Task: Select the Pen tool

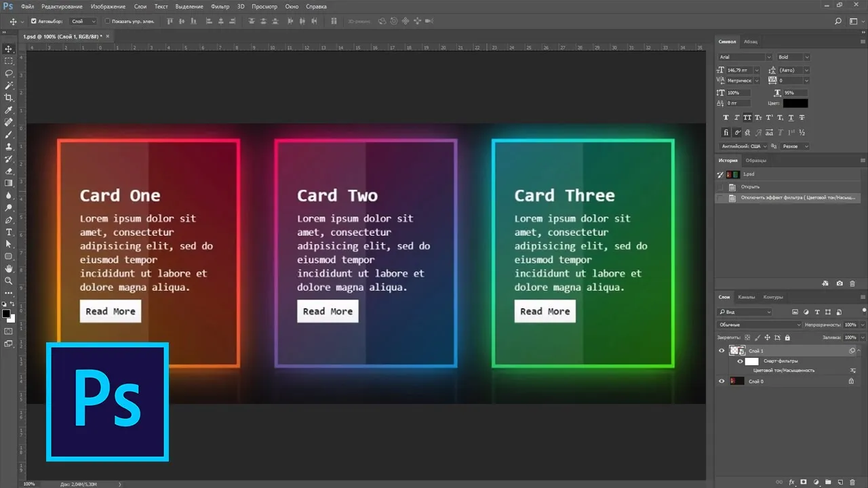Action: (9, 220)
